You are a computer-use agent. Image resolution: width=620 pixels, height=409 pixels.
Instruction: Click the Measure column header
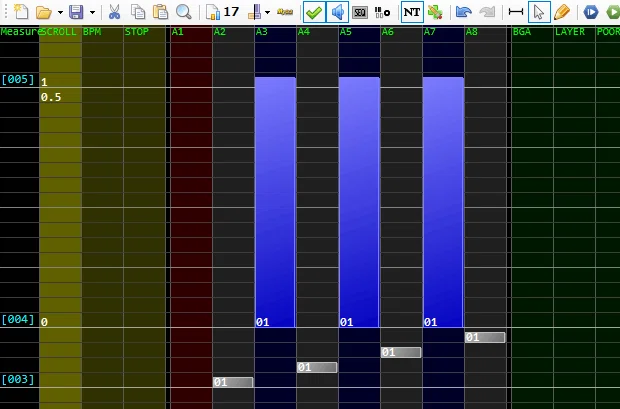[19, 32]
